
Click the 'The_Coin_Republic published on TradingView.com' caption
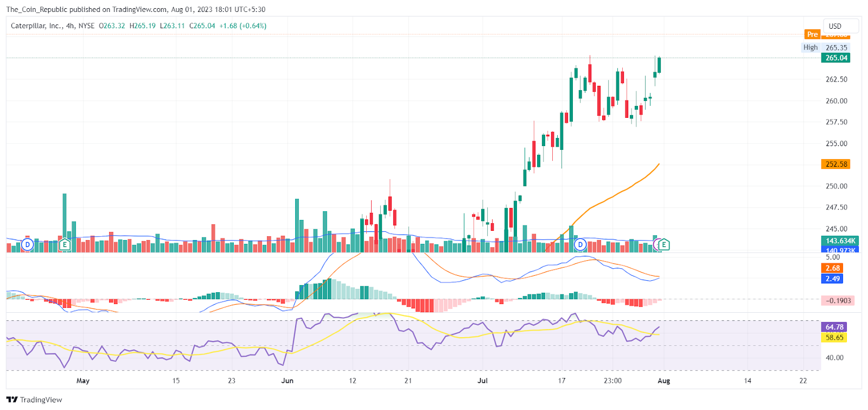[x=86, y=9]
